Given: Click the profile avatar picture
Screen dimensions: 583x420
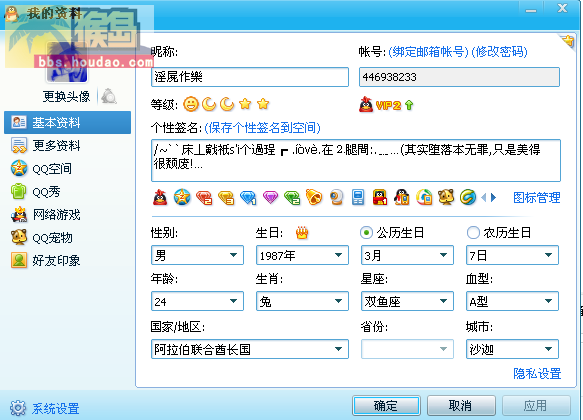Looking at the screenshot, I should pyautogui.click(x=67, y=62).
